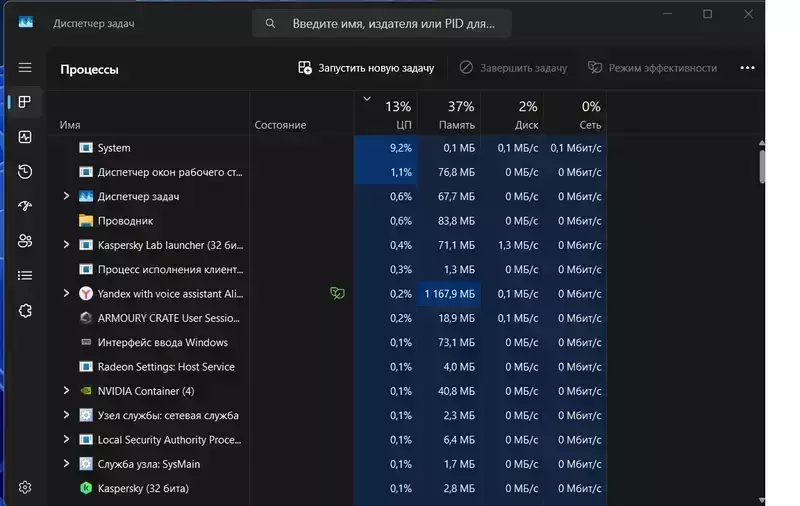Click Режим эффективности button
The width and height of the screenshot is (800, 506).
pyautogui.click(x=653, y=68)
